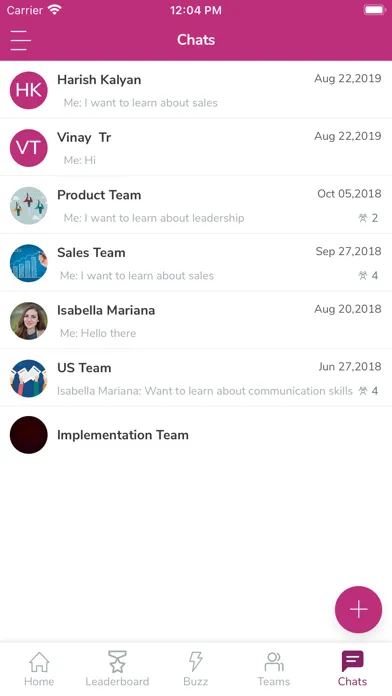Open the US Team communication skills message
The image size is (392, 696).
coord(205,391)
